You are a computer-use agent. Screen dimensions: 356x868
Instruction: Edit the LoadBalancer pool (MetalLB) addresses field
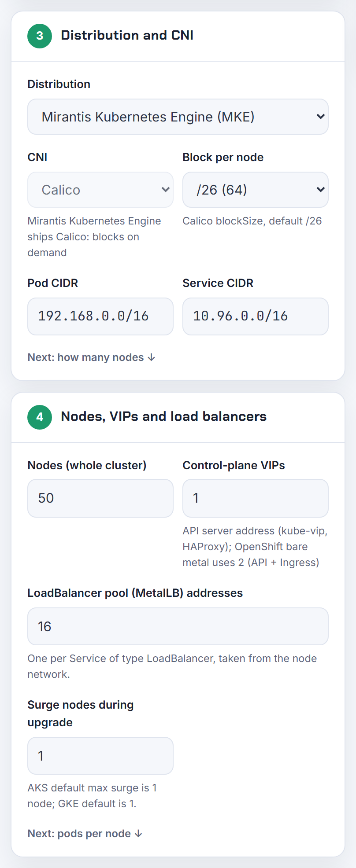click(178, 626)
